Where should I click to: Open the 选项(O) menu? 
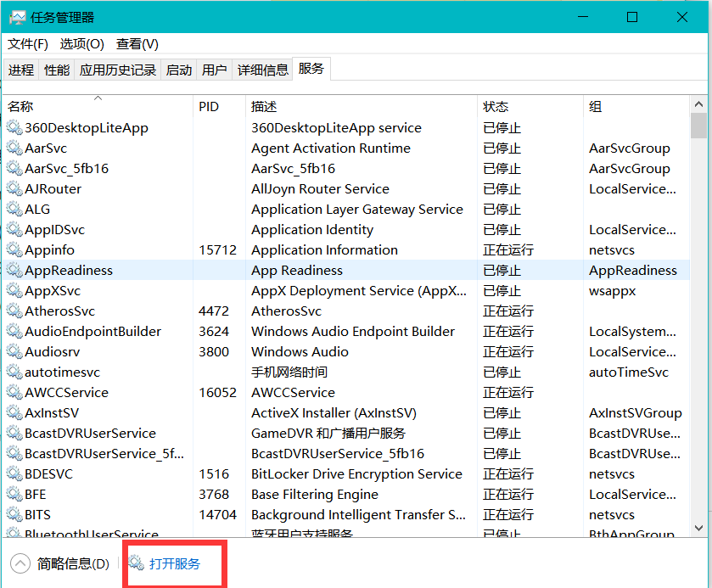click(x=81, y=44)
